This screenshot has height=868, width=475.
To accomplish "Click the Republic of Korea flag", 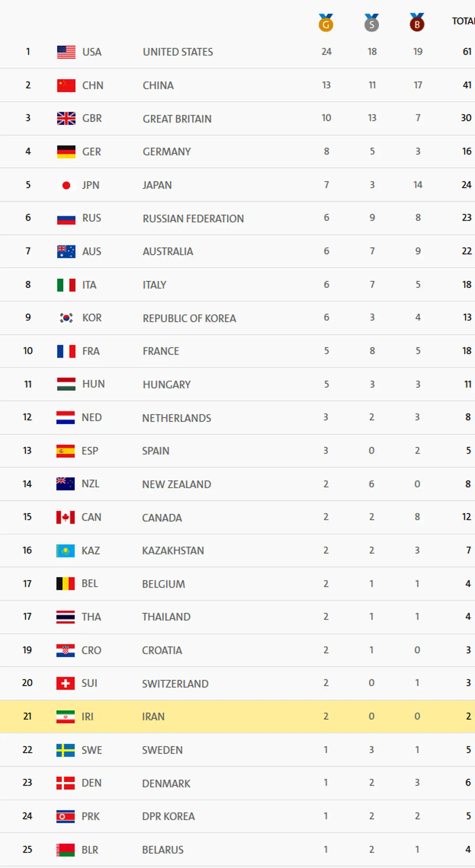I will pyautogui.click(x=66, y=318).
